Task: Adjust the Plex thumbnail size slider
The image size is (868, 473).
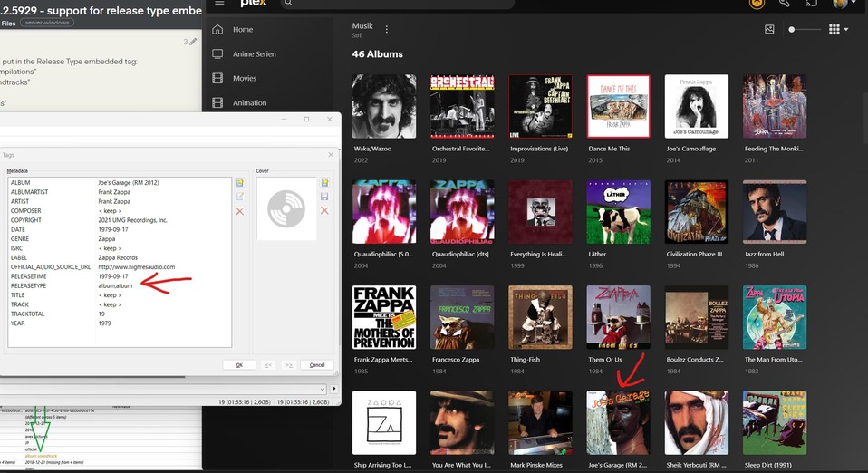Action: pyautogui.click(x=805, y=29)
